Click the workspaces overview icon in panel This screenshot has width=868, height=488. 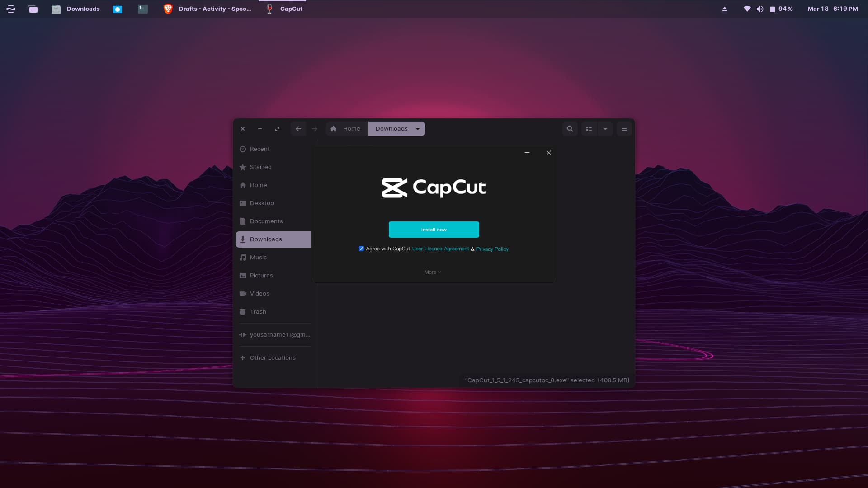pyautogui.click(x=33, y=9)
